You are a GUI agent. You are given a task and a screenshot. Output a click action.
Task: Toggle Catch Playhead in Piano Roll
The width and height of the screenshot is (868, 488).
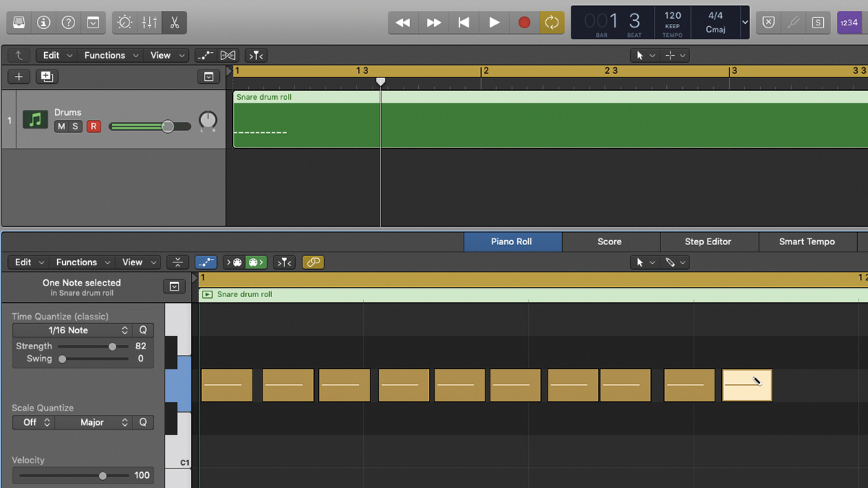[284, 262]
